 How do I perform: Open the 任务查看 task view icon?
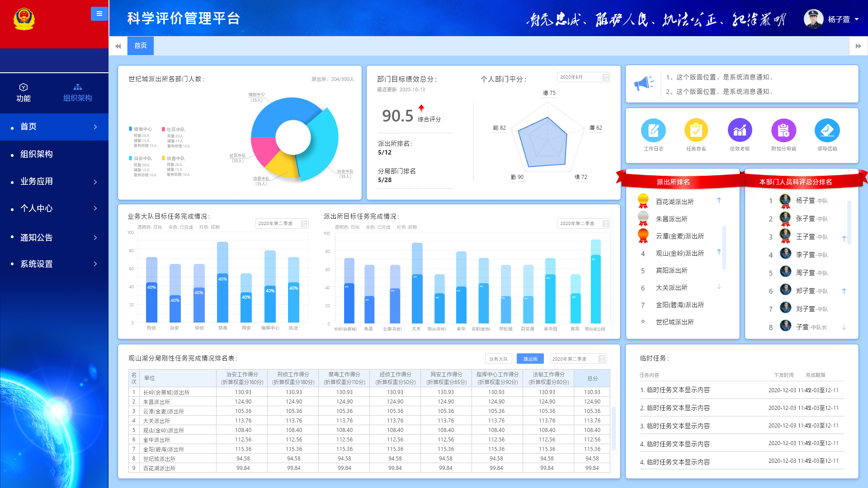tap(696, 130)
